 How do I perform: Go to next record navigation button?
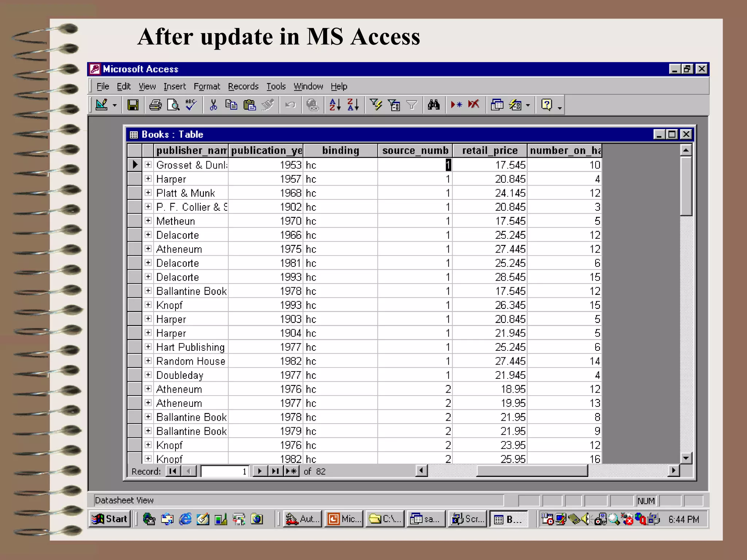coord(260,471)
